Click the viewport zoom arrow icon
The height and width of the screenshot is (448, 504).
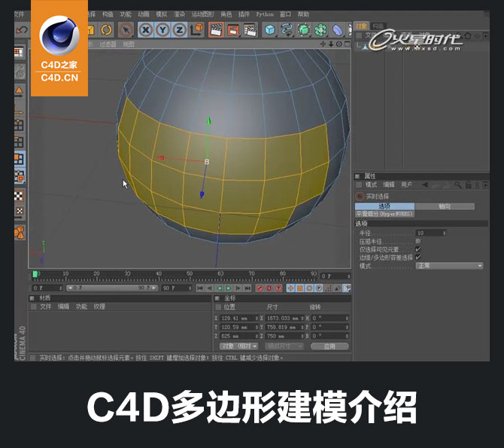(331, 44)
